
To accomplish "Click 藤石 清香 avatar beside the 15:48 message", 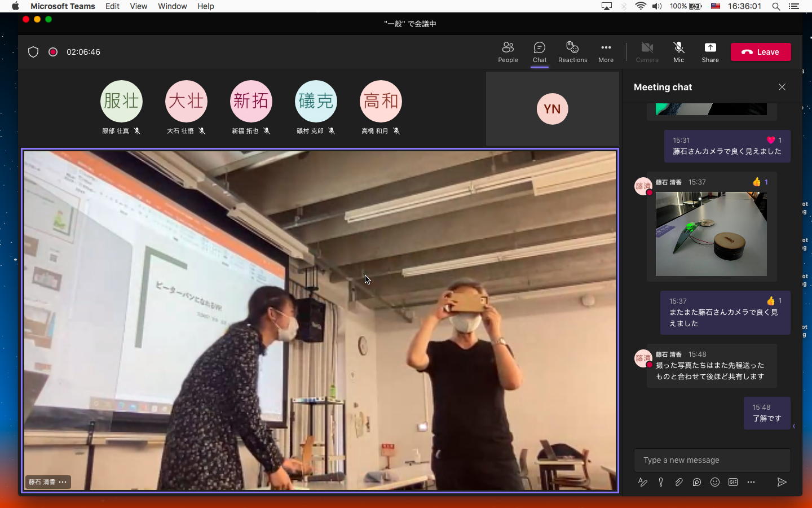I will click(643, 358).
